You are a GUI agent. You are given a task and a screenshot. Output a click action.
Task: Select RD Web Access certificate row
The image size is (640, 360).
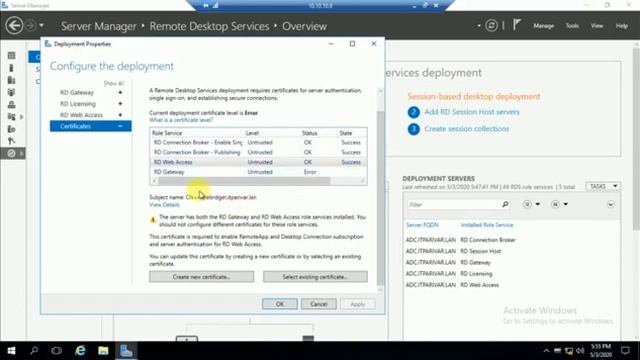258,162
